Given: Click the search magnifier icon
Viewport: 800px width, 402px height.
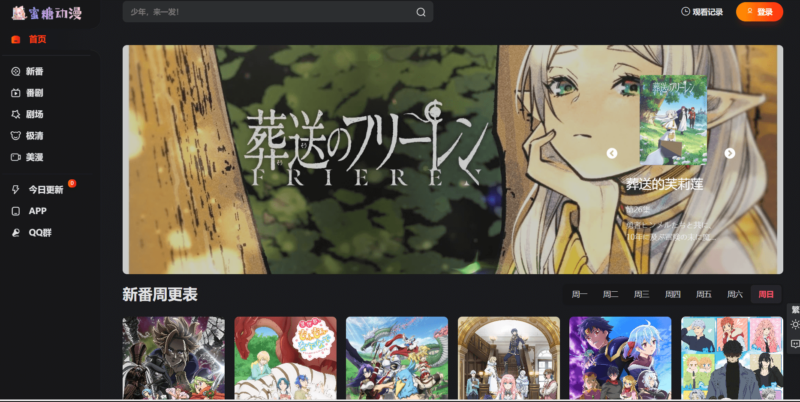Looking at the screenshot, I should pos(421,12).
